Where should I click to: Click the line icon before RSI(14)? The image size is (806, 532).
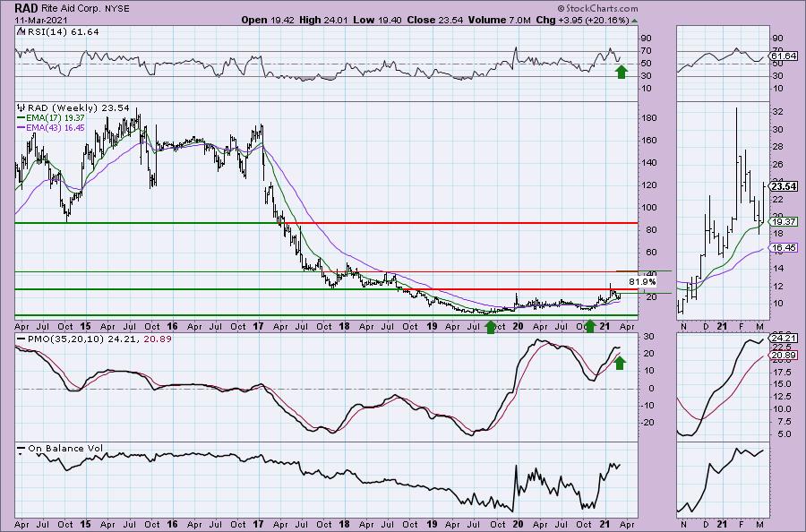point(20,31)
